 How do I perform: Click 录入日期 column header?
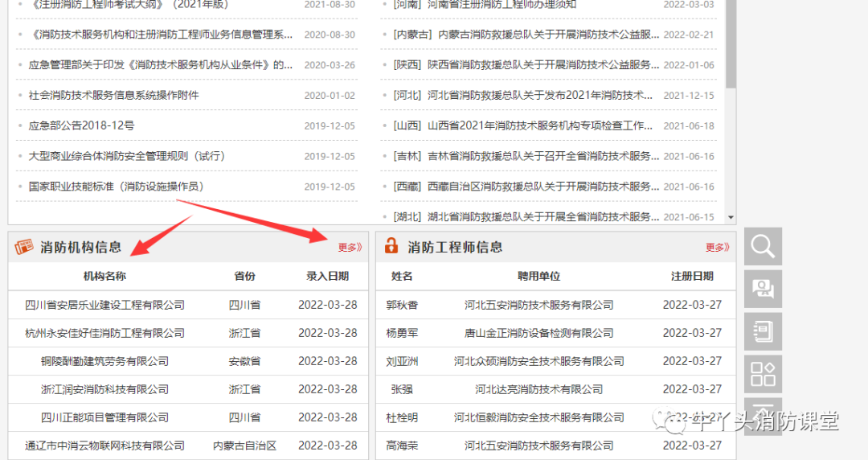328,276
